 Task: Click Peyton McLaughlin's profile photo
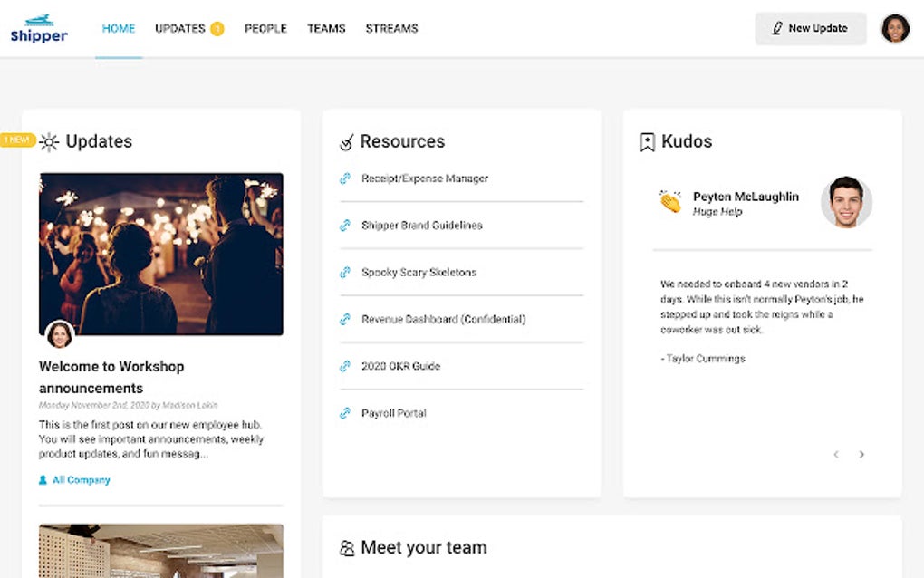[846, 202]
